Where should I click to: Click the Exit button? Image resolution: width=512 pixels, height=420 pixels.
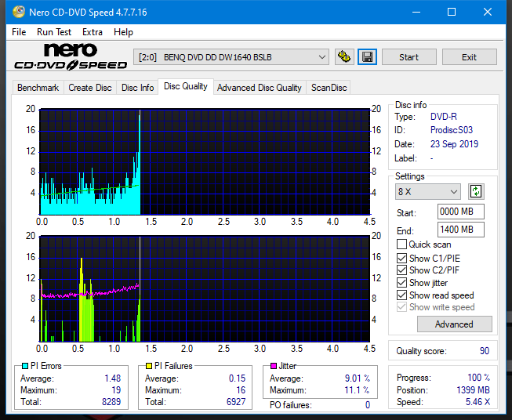click(x=469, y=57)
